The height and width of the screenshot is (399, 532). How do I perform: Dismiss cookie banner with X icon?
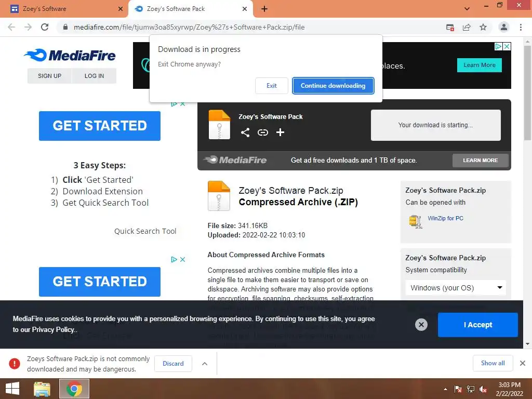point(421,325)
